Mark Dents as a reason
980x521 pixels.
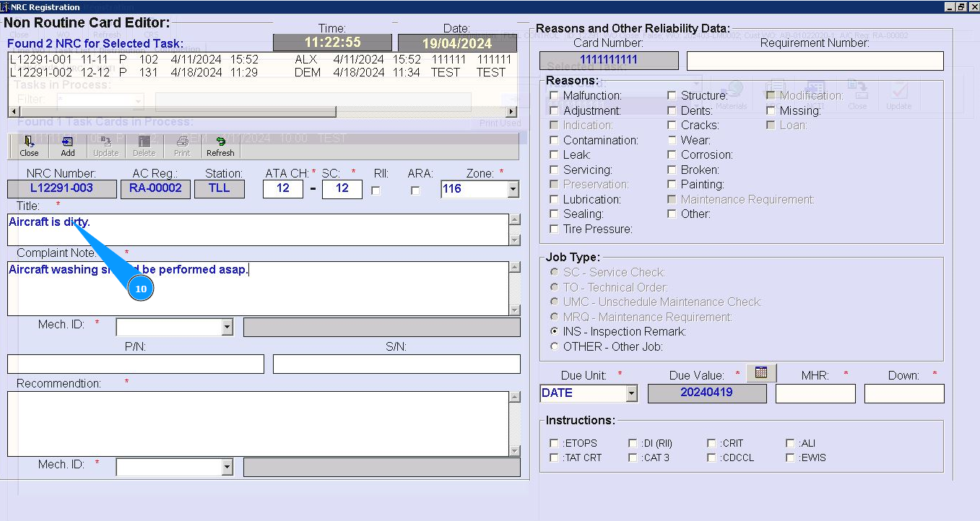click(x=672, y=110)
